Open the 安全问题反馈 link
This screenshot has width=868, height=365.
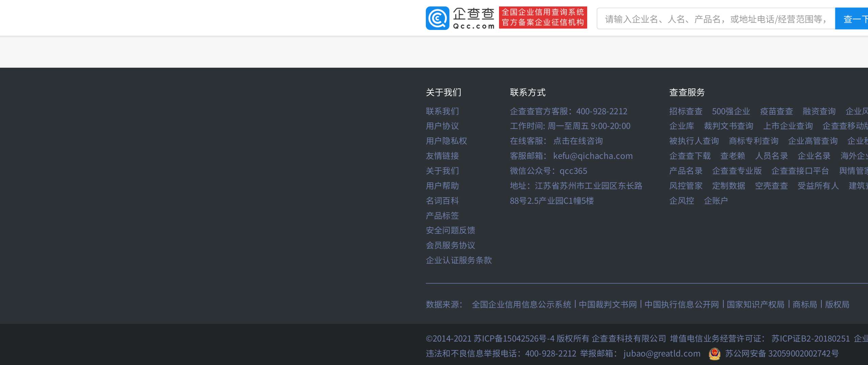coord(450,230)
